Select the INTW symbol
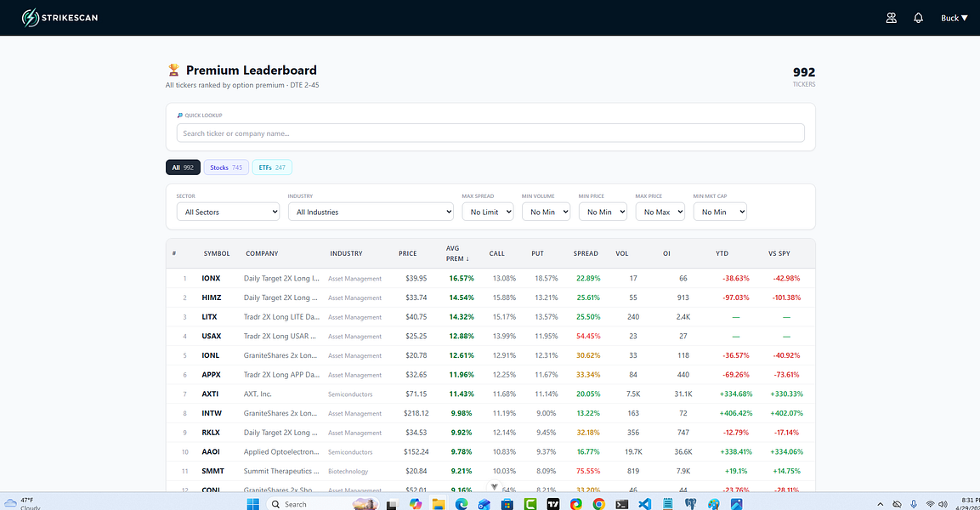The image size is (980, 510). point(212,414)
